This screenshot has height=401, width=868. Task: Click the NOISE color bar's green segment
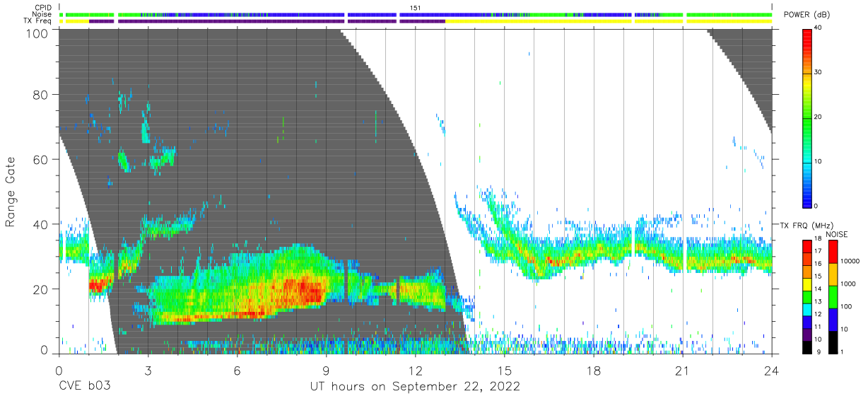(x=833, y=297)
